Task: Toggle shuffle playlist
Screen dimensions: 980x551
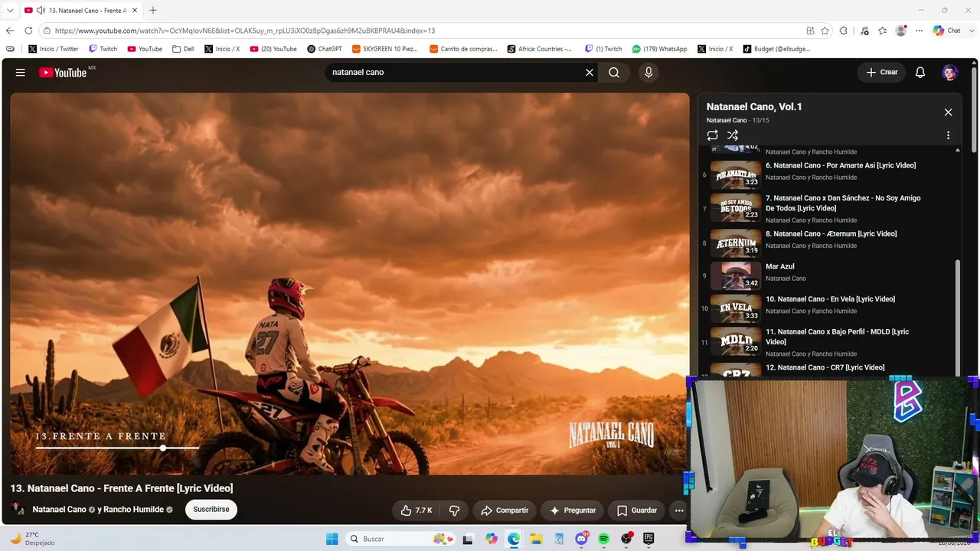Action: 733,135
